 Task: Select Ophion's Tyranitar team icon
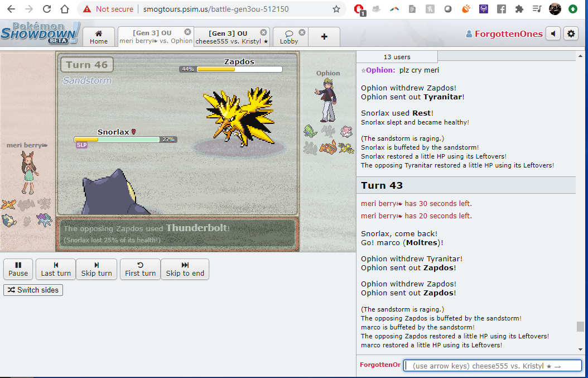tap(311, 131)
